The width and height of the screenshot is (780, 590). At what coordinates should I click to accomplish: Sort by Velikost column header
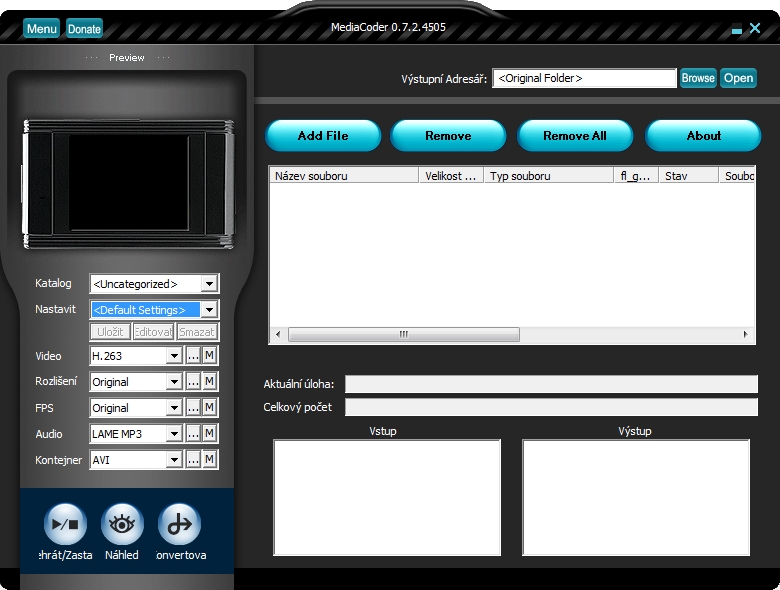coord(451,176)
